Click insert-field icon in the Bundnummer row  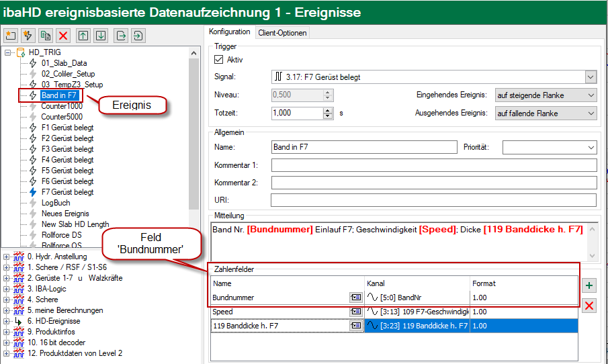tap(355, 296)
